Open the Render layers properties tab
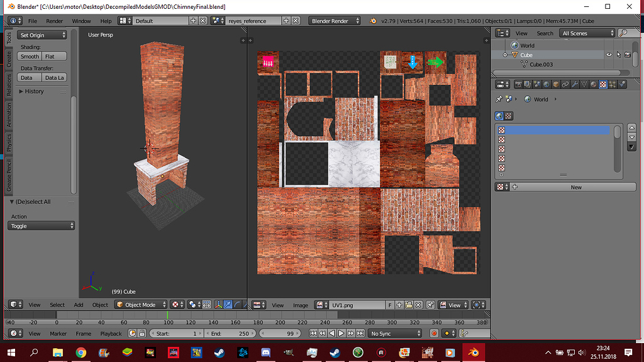 (528, 84)
